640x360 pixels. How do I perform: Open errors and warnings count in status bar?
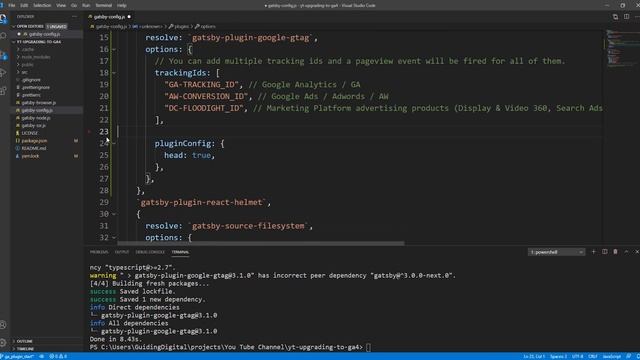(58, 356)
